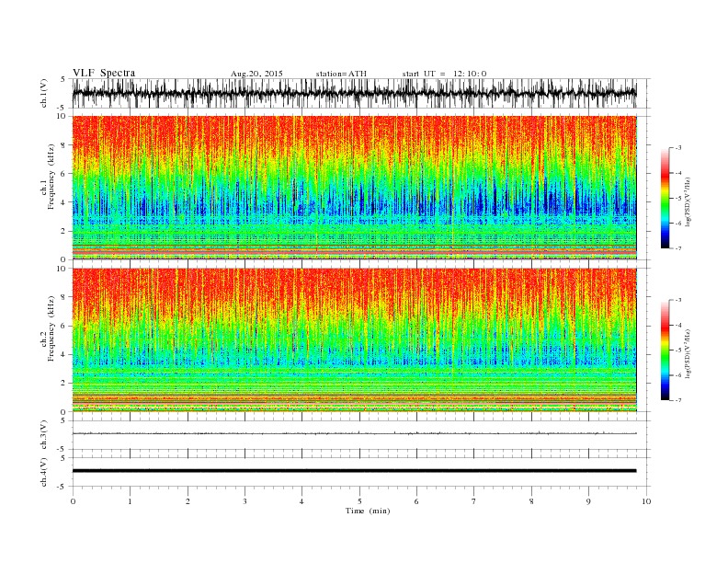This screenshot has width=728, height=563.
Task: Select the "ch.4(V)" axis label
Action: tap(44, 472)
